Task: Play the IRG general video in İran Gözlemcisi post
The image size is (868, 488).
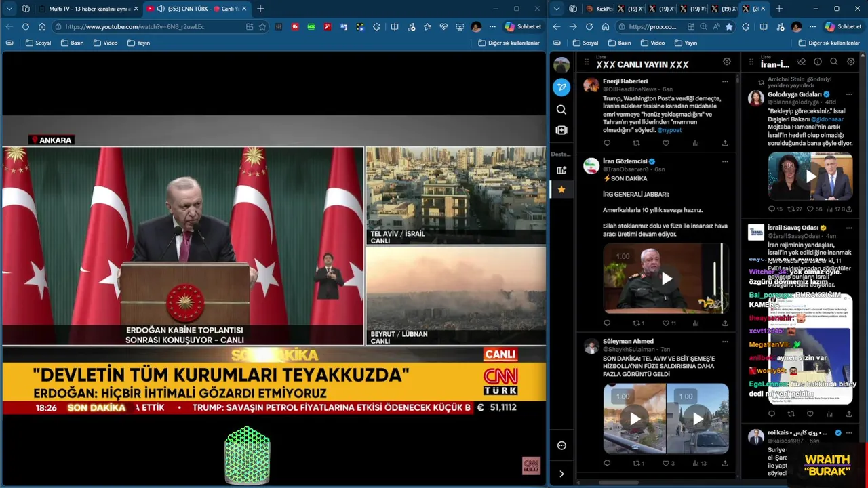Action: (x=667, y=278)
